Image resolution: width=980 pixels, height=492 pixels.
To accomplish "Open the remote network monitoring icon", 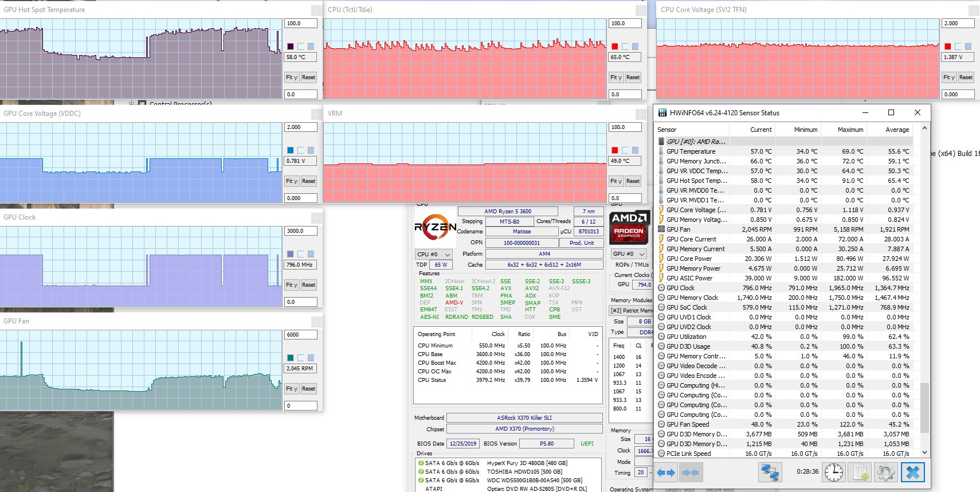I will pyautogui.click(x=770, y=473).
